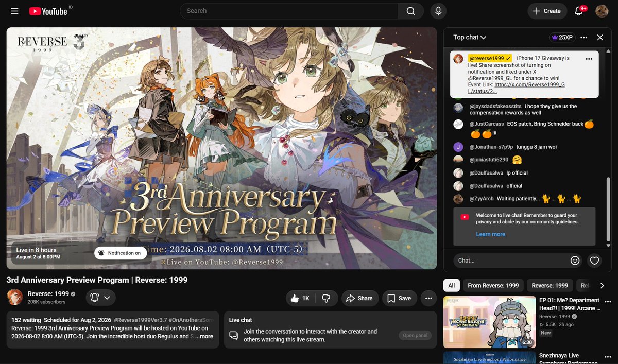Type in the Search field
Viewport: 618px width, 364px height.
pyautogui.click(x=289, y=11)
